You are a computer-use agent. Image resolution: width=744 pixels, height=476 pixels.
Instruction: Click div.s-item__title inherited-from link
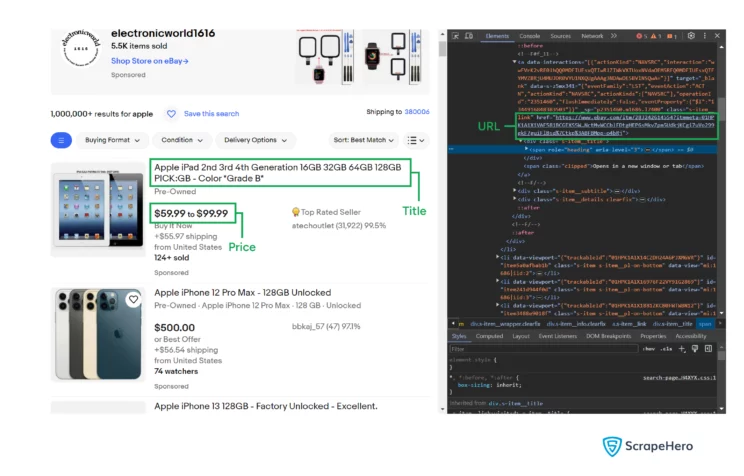(x=515, y=403)
